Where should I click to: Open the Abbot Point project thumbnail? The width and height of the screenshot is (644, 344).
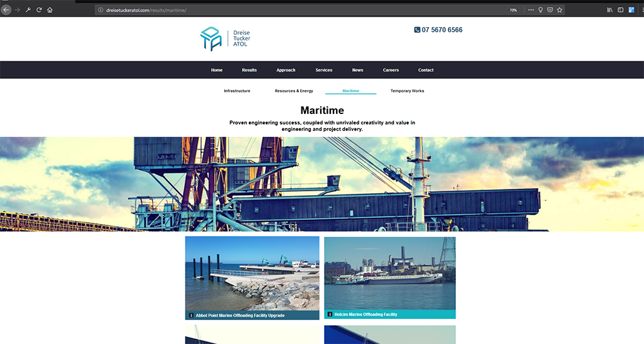tap(252, 273)
